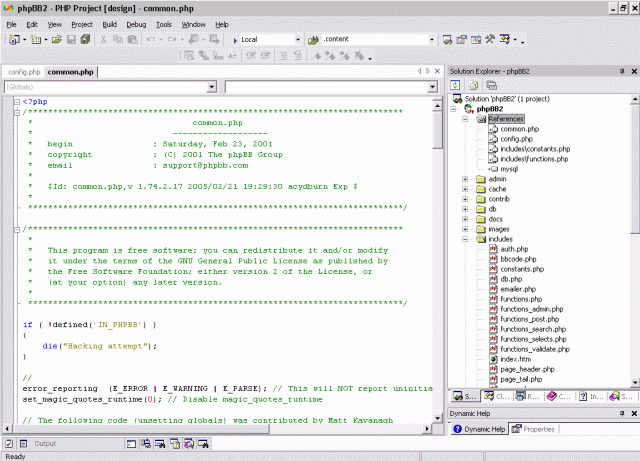
Task: Select the mysql reference item
Action: click(x=509, y=169)
